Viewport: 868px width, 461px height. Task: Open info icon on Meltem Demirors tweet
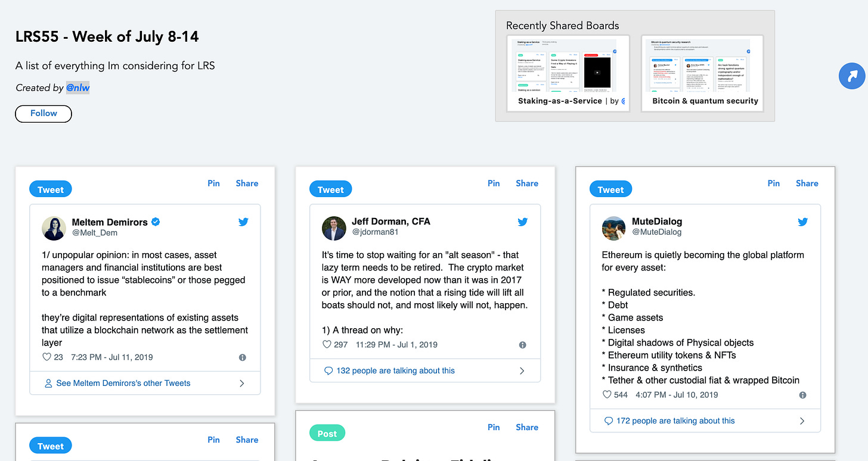point(243,357)
